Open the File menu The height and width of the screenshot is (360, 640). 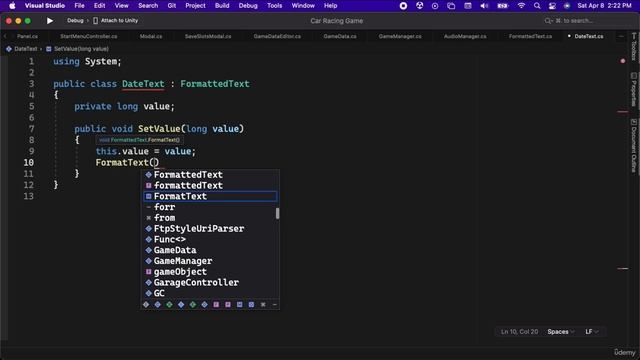pyautogui.click(x=80, y=6)
